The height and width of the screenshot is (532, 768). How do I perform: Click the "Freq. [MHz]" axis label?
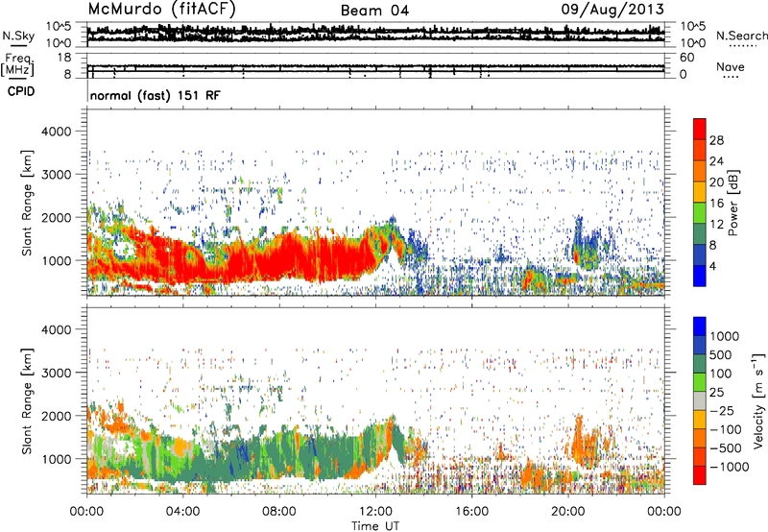pos(17,65)
